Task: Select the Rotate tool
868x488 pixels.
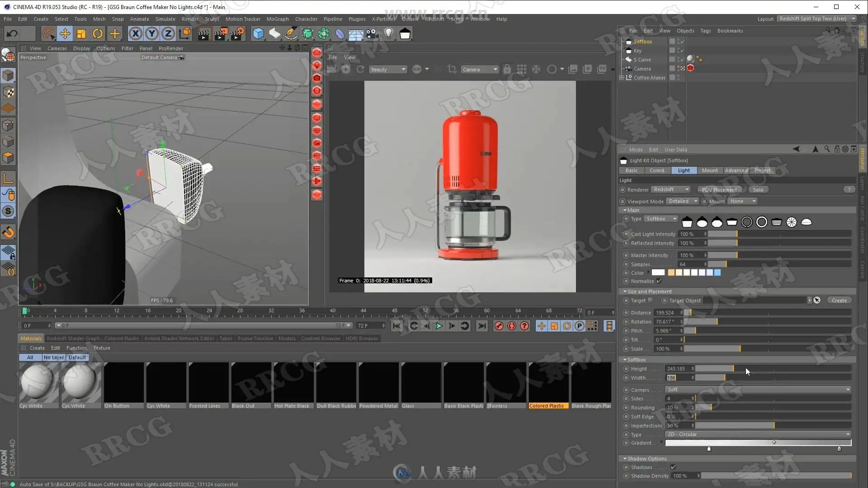Action: pos(97,33)
